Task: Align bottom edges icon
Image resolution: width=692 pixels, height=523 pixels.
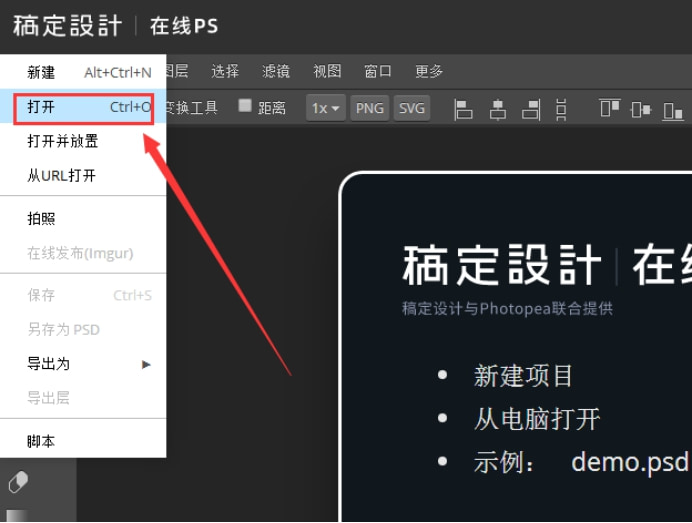Action: click(x=673, y=111)
